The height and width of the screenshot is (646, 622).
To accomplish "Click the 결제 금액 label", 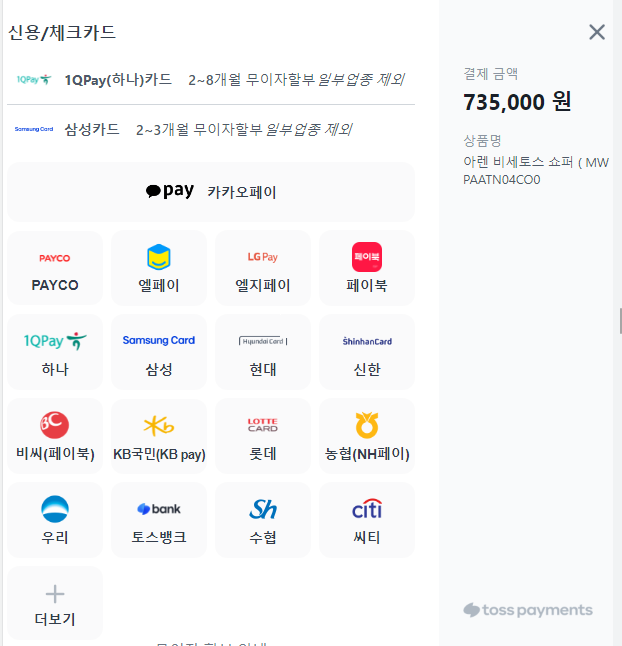I will coord(491,74).
